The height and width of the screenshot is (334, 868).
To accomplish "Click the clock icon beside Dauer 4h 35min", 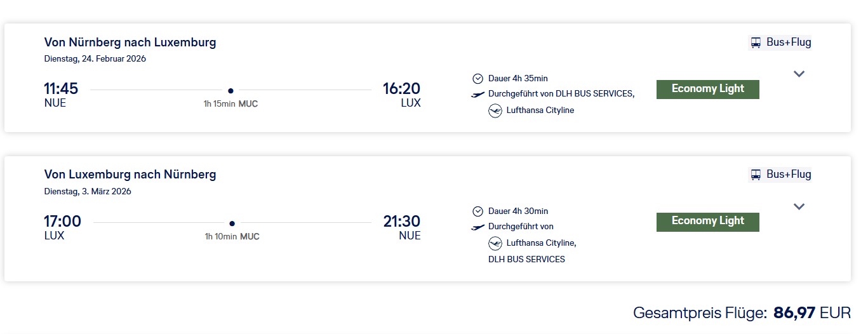I will [x=478, y=79].
